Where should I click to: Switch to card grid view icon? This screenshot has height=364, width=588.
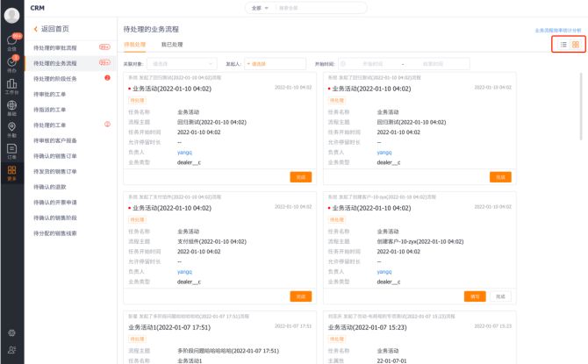click(x=576, y=44)
